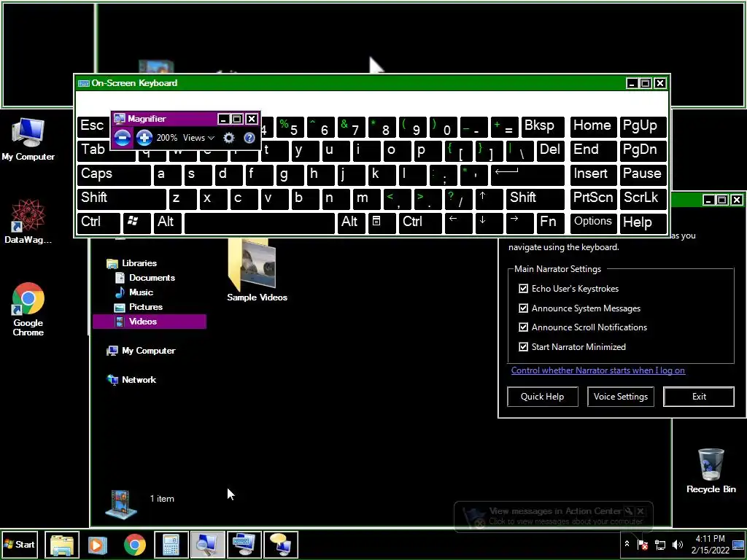Viewport: 747px width, 560px height.
Task: Toggle Caps key on On-Screen Keyboard
Action: (x=113, y=174)
